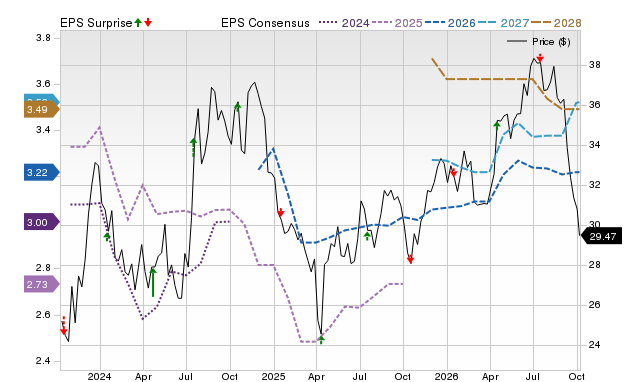640x382 pixels.
Task: Click the light purple 2025 line's early 2024 peak
Action: [100, 127]
